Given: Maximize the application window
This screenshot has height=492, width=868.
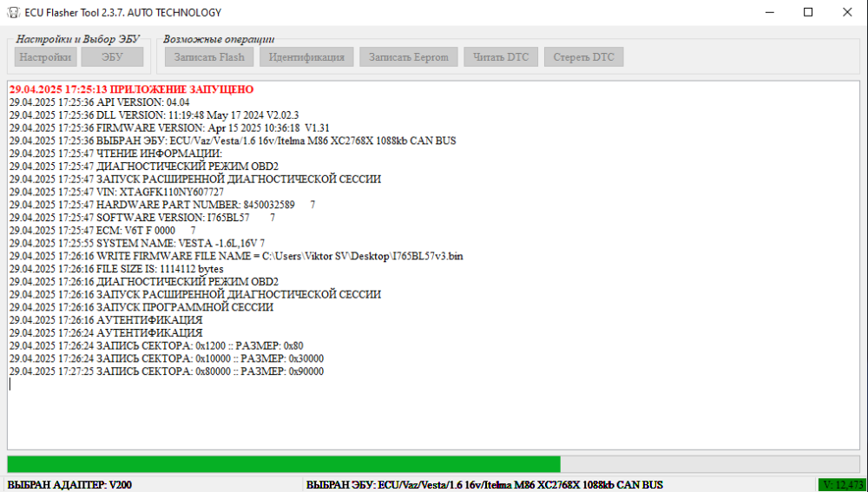Looking at the screenshot, I should (x=808, y=12).
